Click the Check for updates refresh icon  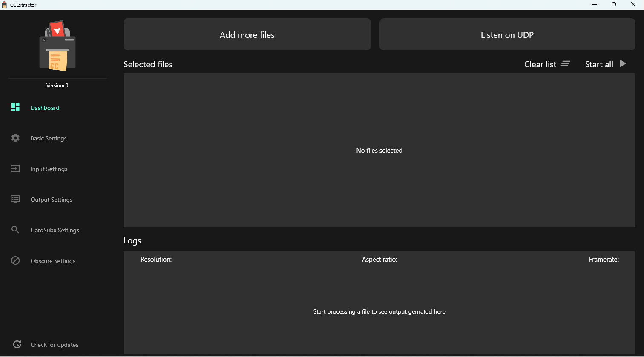(x=17, y=344)
